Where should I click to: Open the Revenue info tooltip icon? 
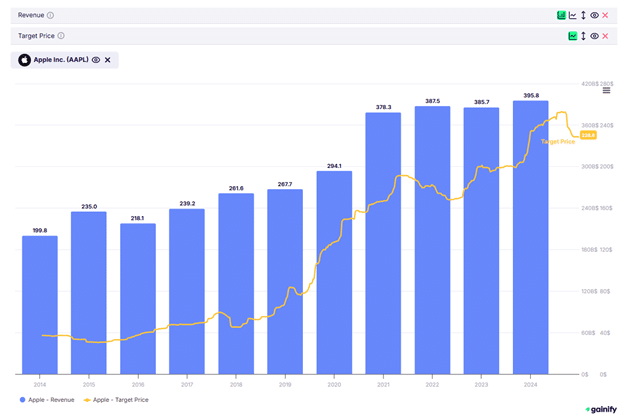click(x=50, y=15)
